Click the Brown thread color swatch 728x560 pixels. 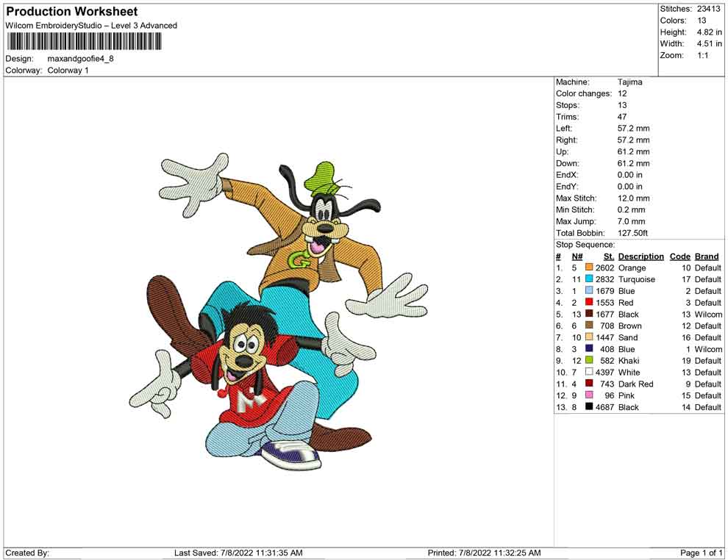pos(589,326)
